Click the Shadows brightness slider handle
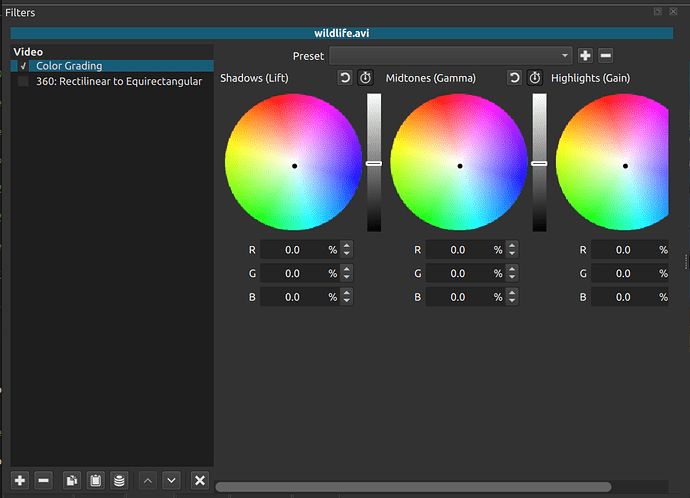The image size is (690, 498). click(374, 162)
